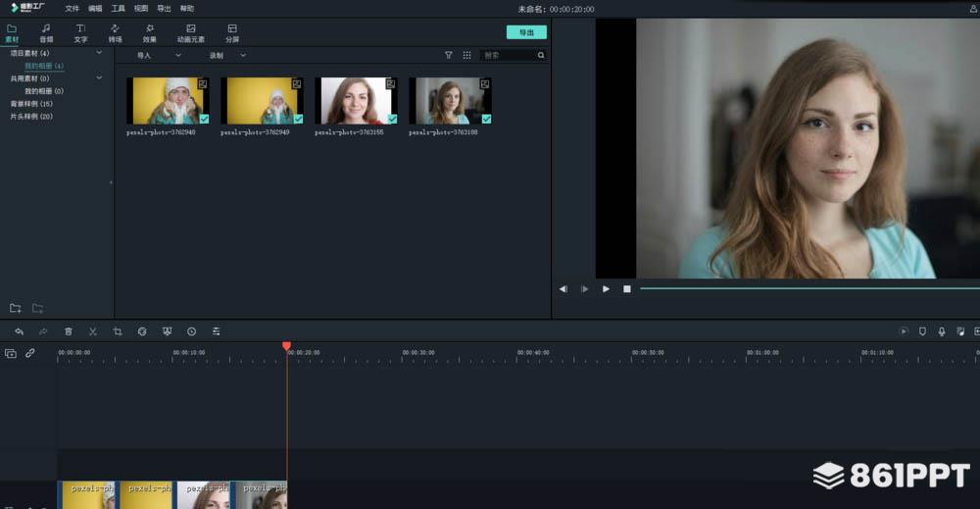Switch to the 分屏 split screen tab
980x509 pixels.
click(x=232, y=33)
